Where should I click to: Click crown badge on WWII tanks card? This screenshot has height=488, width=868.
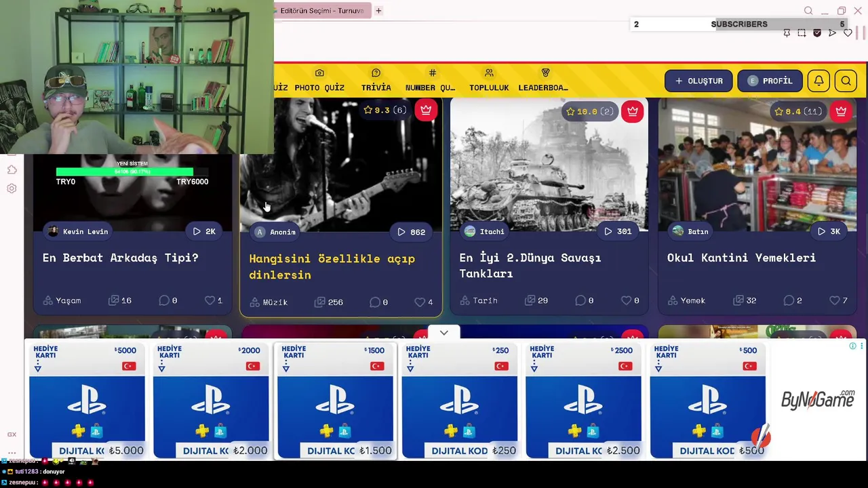click(x=633, y=111)
